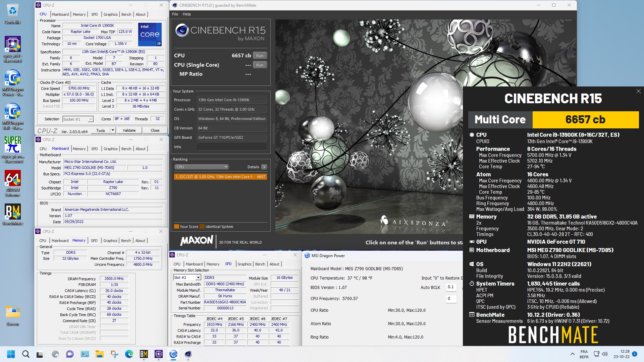644x362 pixels.
Task: Open the Cinebench File menu
Action: tap(175, 14)
